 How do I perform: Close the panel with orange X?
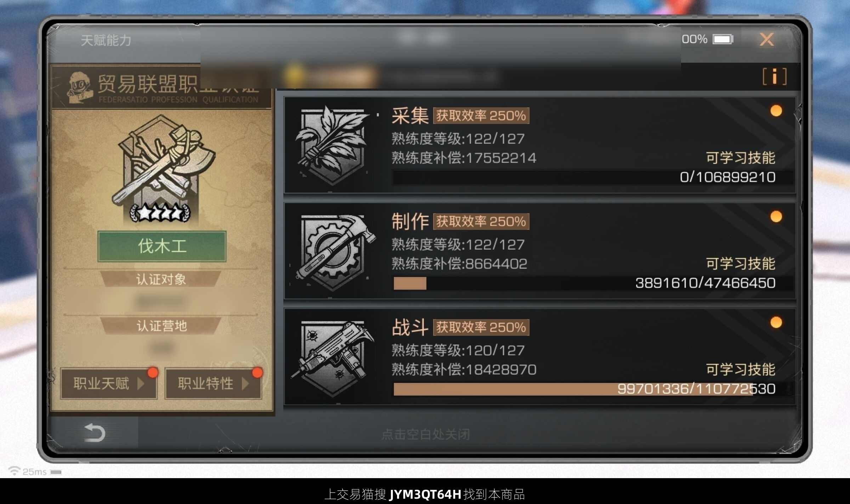[x=766, y=39]
